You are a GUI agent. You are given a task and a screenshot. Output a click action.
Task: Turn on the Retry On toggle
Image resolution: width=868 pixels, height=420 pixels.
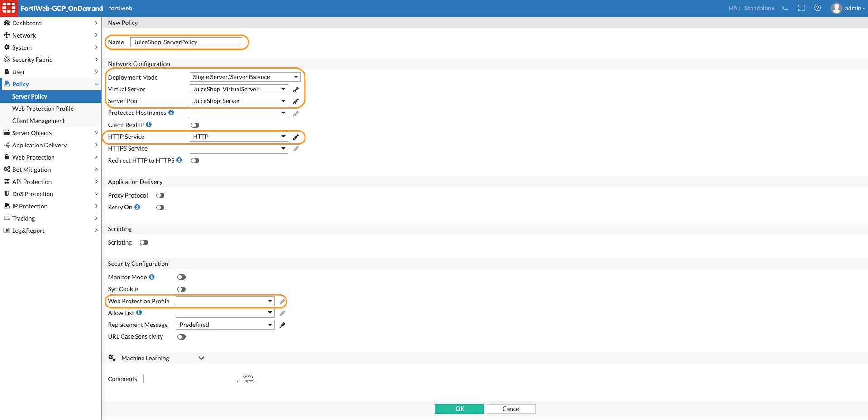(x=160, y=208)
